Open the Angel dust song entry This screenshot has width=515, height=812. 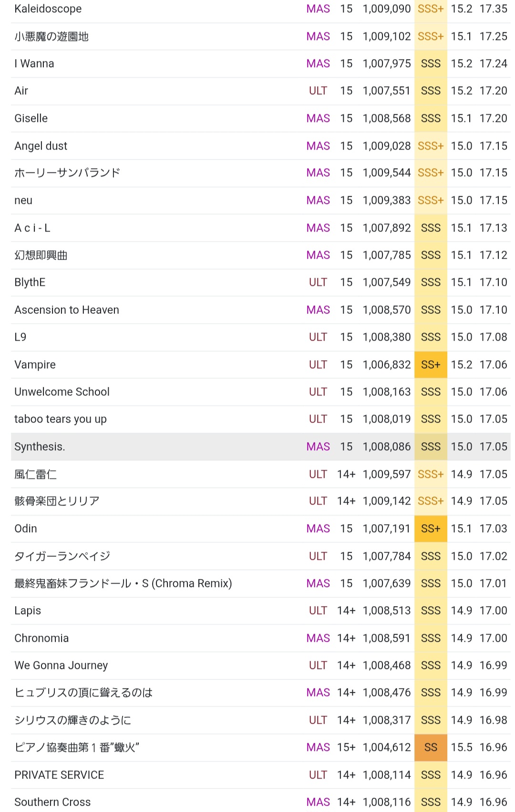click(x=41, y=146)
